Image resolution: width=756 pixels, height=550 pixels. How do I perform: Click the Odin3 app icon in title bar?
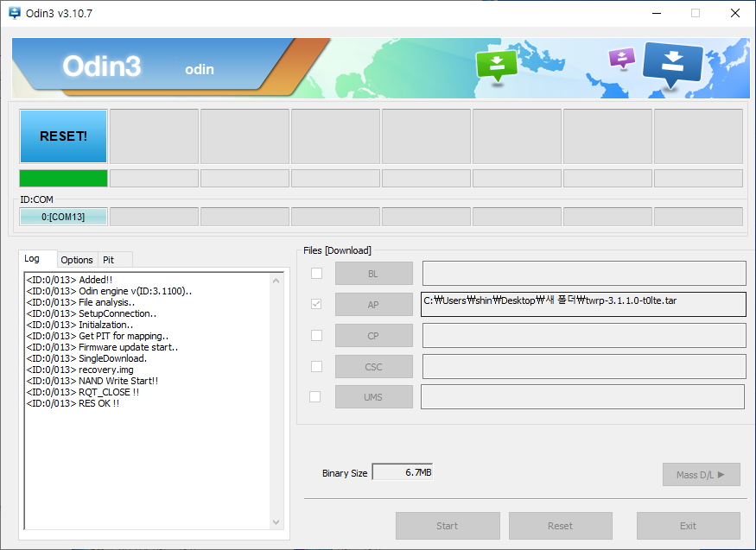pos(15,13)
